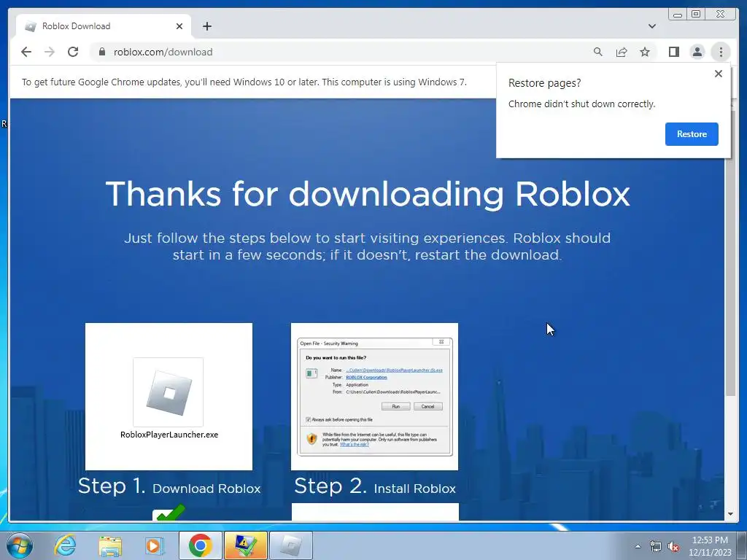This screenshot has height=560, width=747.
Task: Click the forward navigation arrow
Action: pyautogui.click(x=50, y=52)
